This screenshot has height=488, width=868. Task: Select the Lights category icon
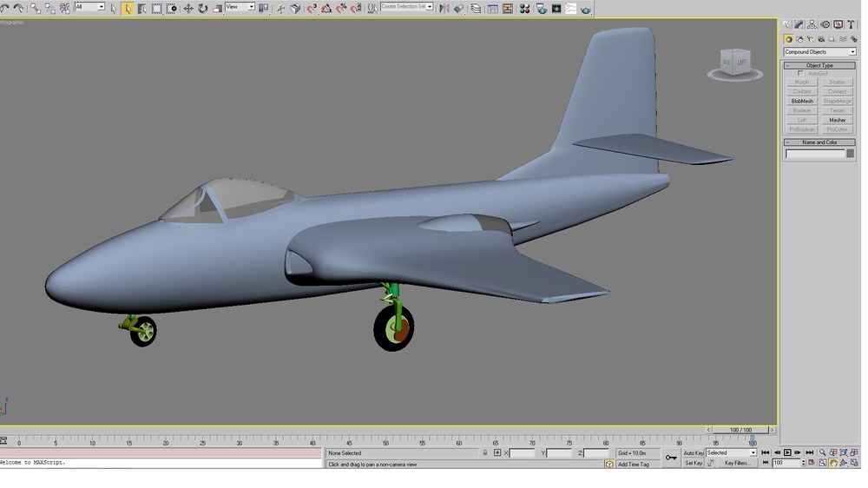[811, 39]
